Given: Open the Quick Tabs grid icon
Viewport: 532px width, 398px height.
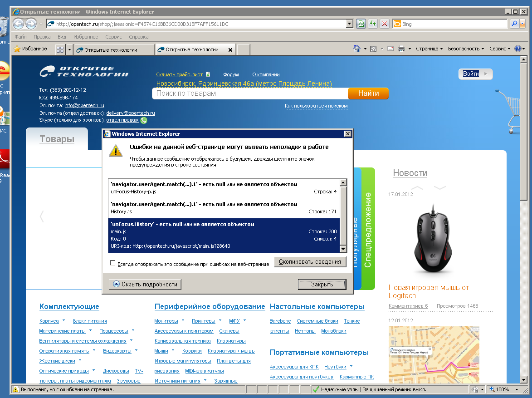Looking at the screenshot, I should pos(60,49).
